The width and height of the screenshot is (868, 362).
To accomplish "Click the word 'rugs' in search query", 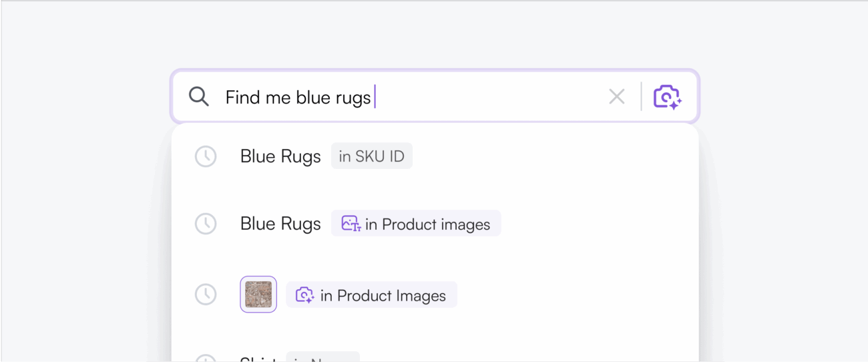I will [x=352, y=98].
